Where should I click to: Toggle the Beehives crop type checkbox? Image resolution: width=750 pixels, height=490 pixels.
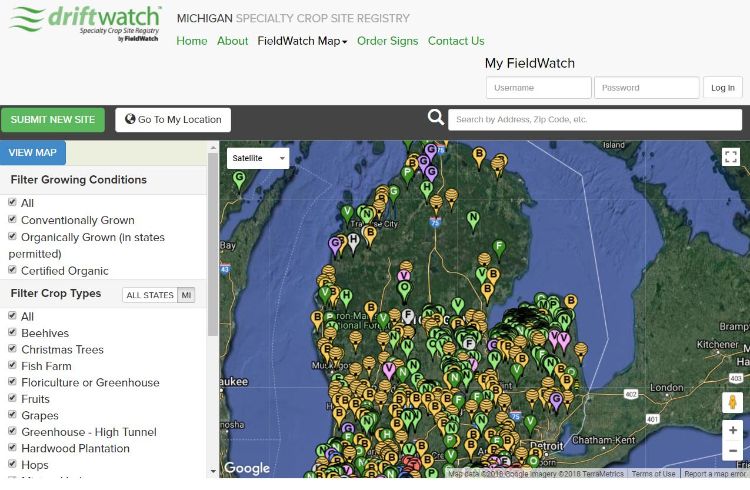pyautogui.click(x=12, y=332)
